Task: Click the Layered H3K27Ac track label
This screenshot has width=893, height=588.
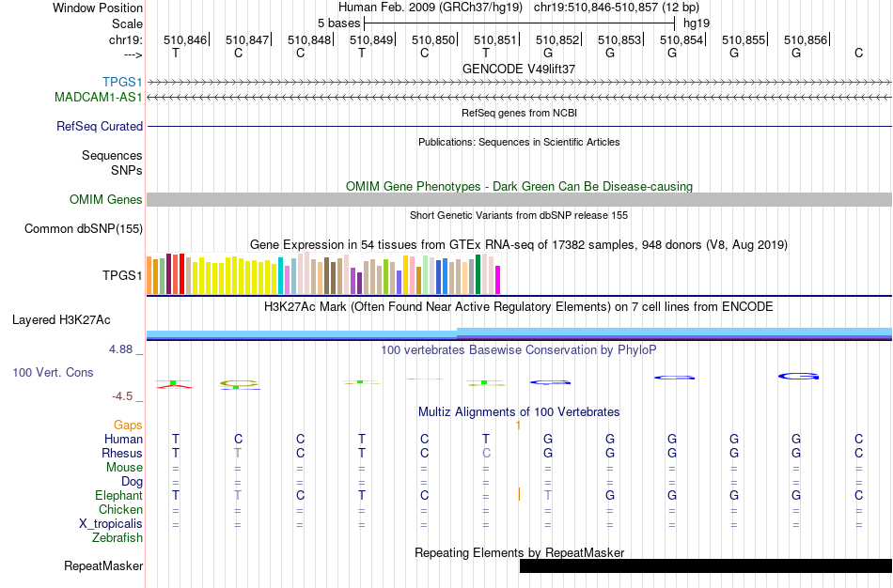Action: point(61,320)
